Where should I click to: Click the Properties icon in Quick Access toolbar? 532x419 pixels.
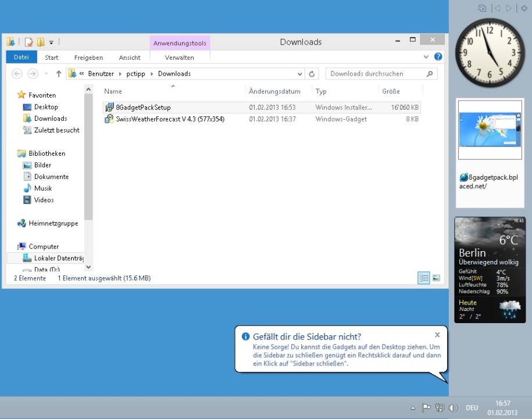(28, 42)
